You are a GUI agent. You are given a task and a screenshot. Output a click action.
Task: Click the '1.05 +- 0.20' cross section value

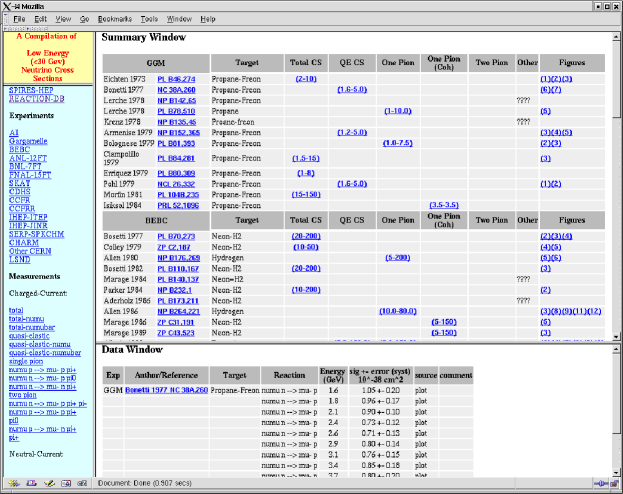381,390
